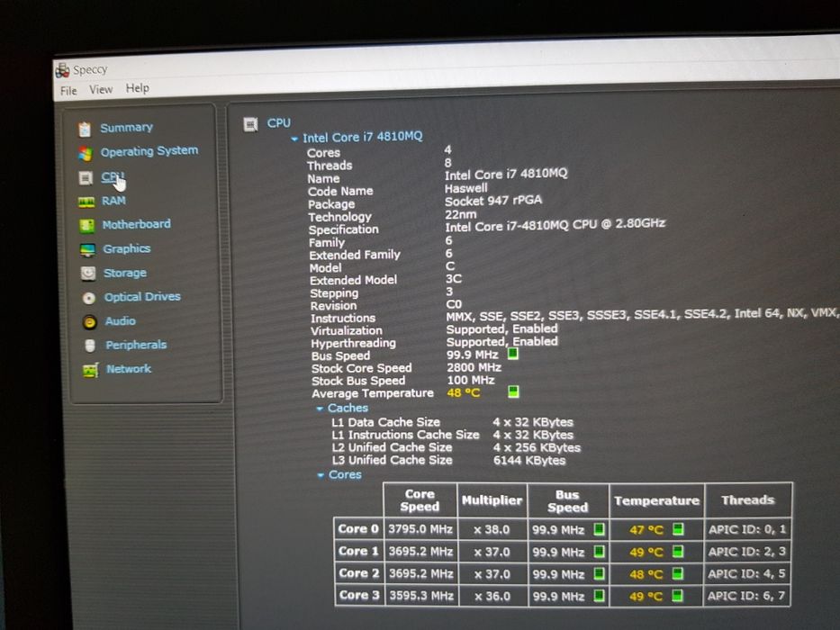840x630 pixels.
Task: Click the green graph icon beside Average Temperature
Action: [513, 391]
